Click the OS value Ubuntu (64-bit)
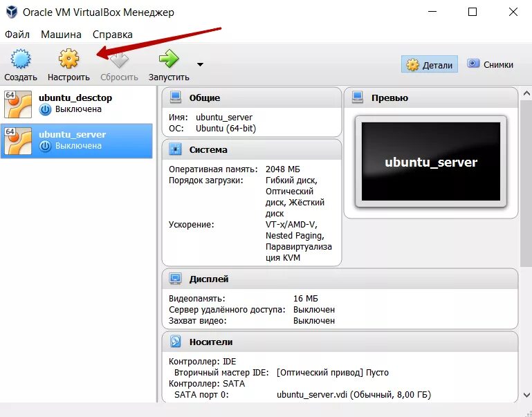 coord(226,129)
